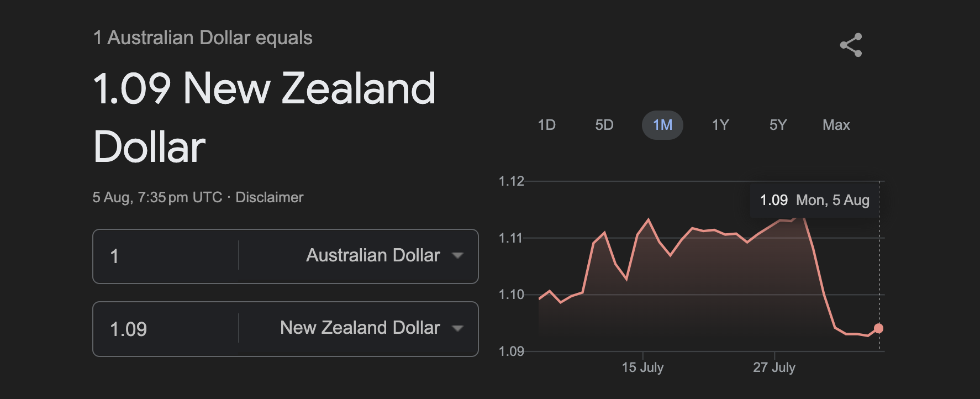Click the pink endpoint dot on chart
This screenshot has width=980, height=399.
click(x=878, y=328)
